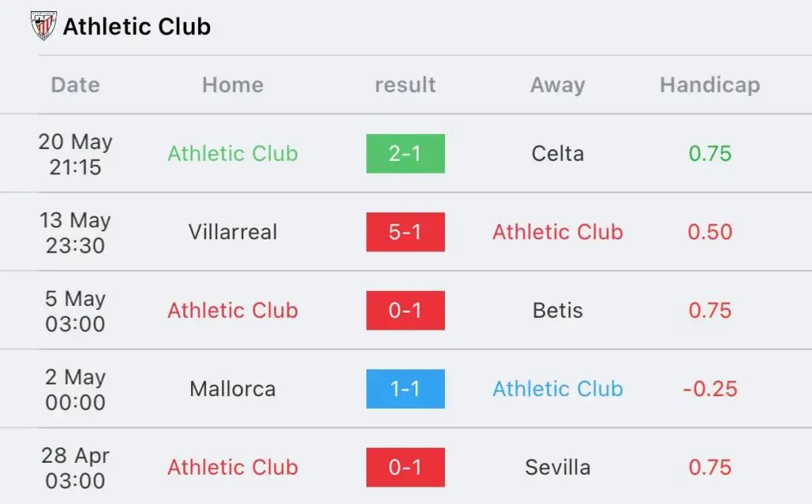
Task: Click green Athletic Club in Celta match
Action: click(232, 154)
